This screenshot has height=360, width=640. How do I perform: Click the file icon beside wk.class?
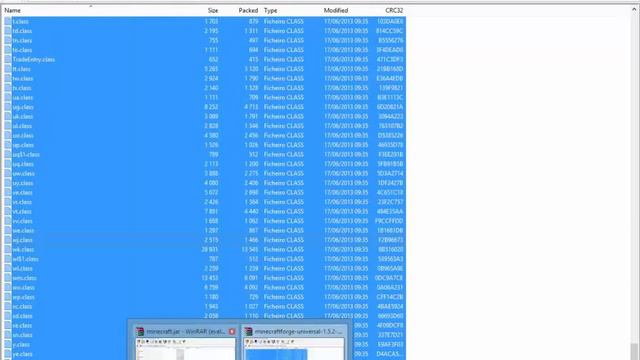(8, 249)
